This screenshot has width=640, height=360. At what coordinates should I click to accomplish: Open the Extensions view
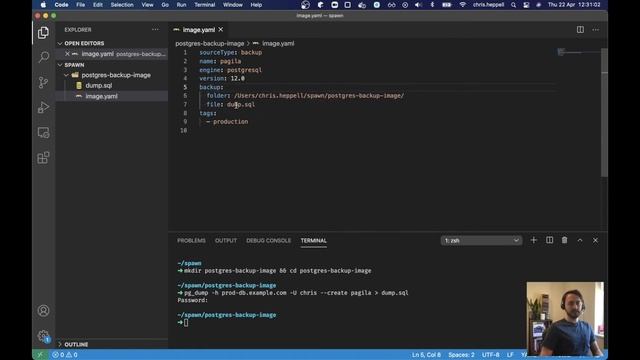click(43, 158)
